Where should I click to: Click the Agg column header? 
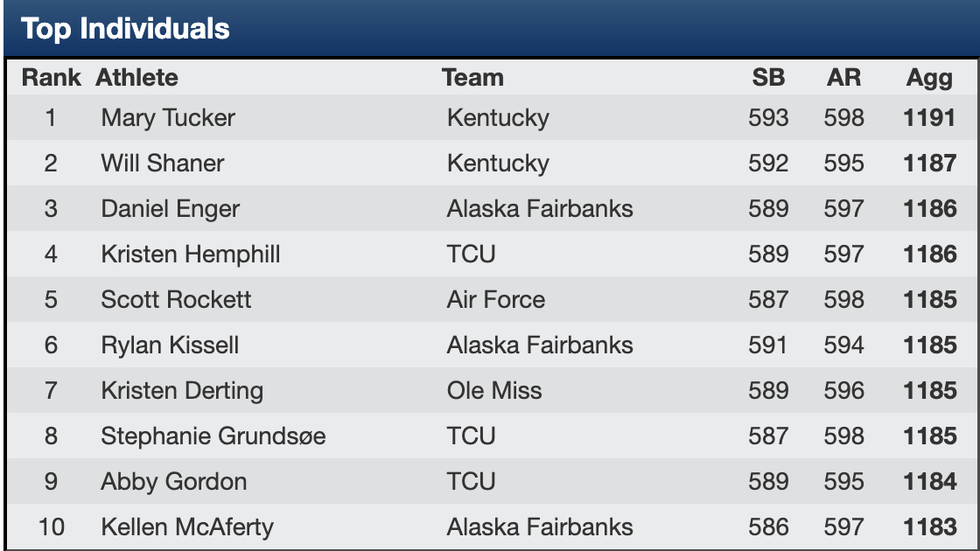click(929, 78)
